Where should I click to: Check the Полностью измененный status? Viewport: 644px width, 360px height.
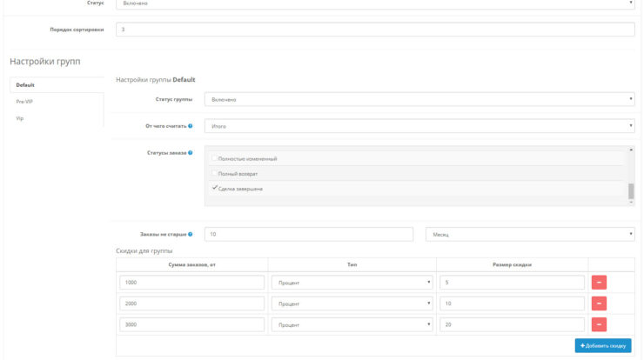[x=214, y=158]
